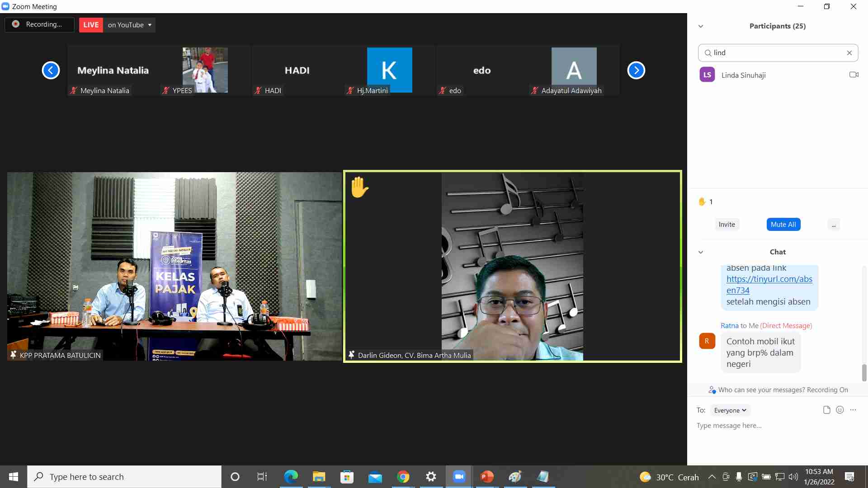Collapse the Participants panel chevron
The height and width of the screenshot is (488, 868).
[701, 26]
